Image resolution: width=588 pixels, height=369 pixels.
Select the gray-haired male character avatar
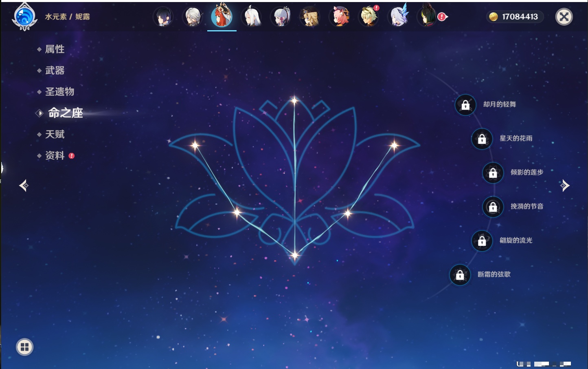pos(193,17)
